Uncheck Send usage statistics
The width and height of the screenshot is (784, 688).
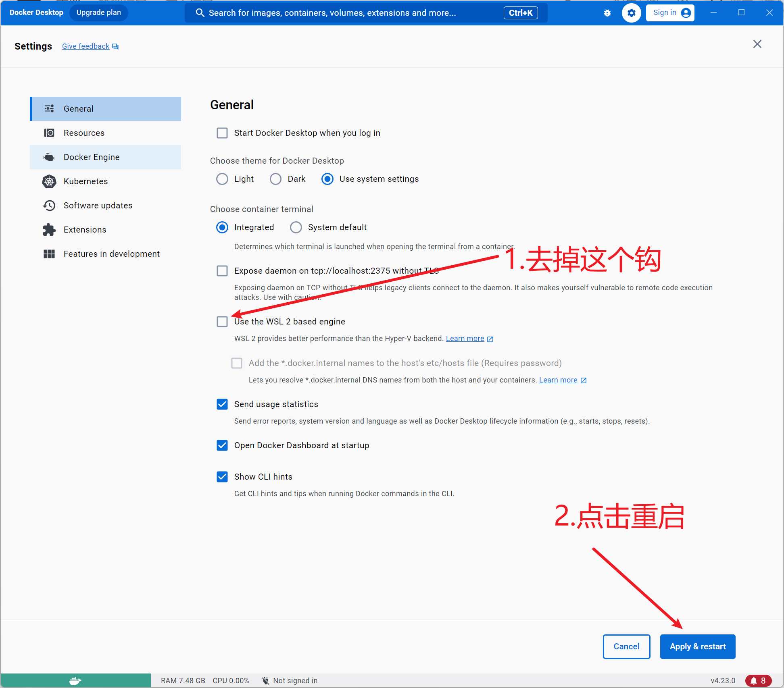[222, 404]
